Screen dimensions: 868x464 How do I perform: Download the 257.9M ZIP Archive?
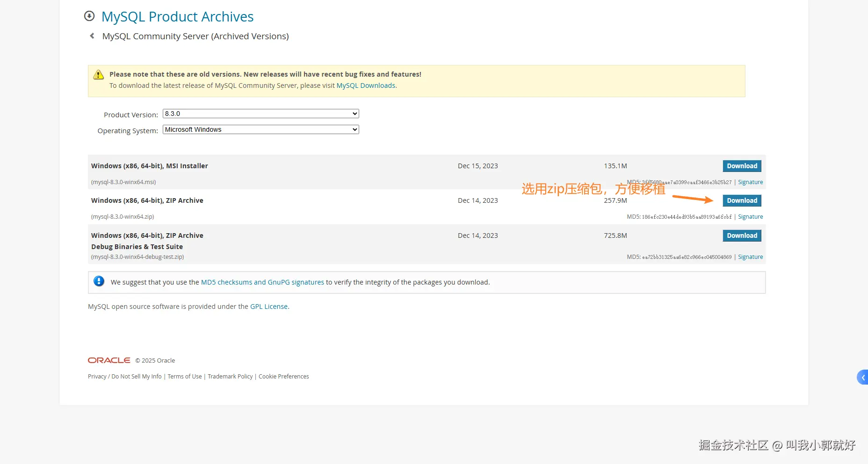[x=742, y=200]
